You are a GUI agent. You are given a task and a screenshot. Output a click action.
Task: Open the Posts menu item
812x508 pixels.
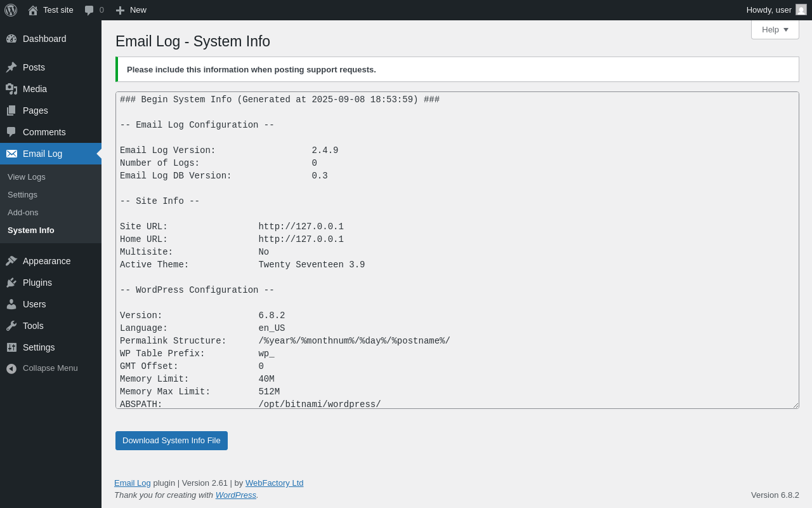click(51, 67)
